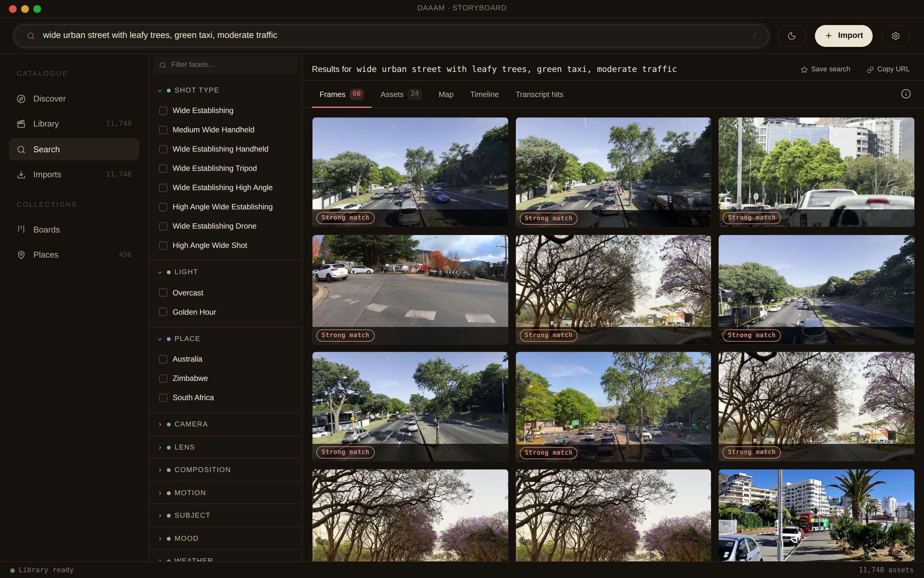The height and width of the screenshot is (578, 924).
Task: Enable High Angle Wide Shot filter
Action: (163, 245)
